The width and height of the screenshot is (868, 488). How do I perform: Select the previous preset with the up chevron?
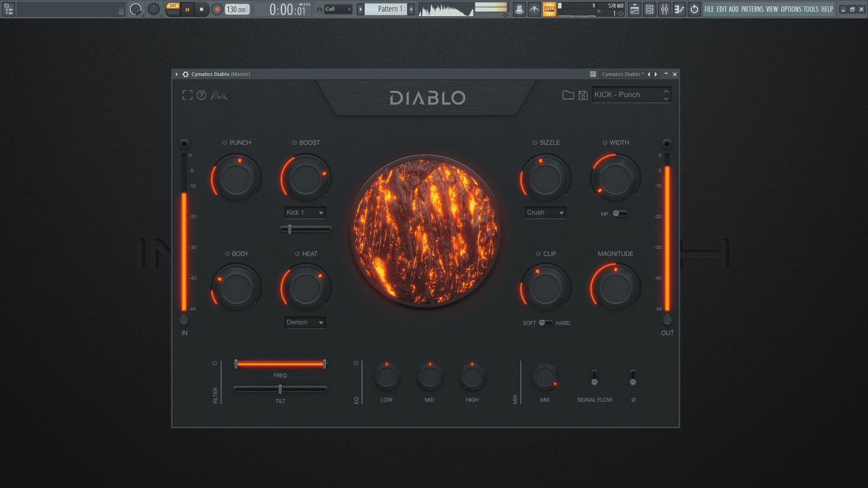(x=666, y=91)
